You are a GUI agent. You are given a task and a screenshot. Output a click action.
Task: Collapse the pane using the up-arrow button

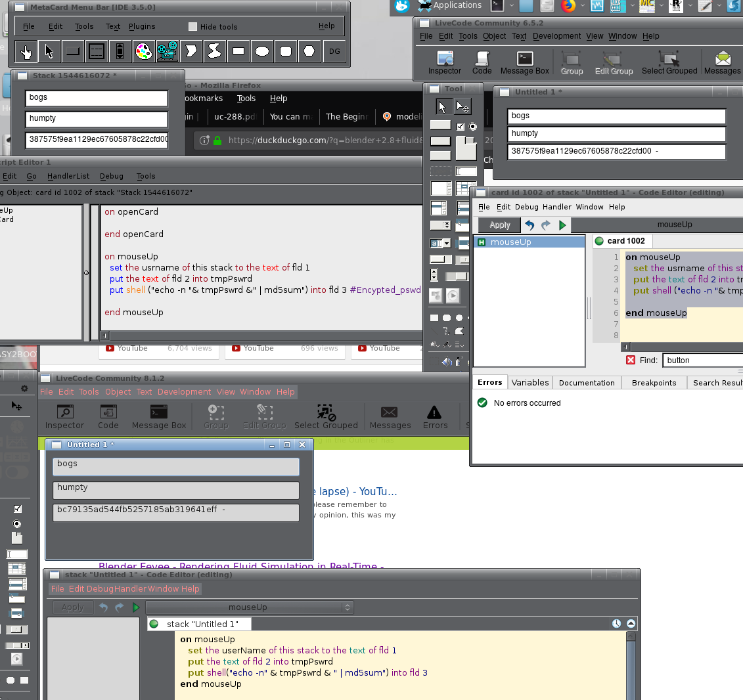631,624
